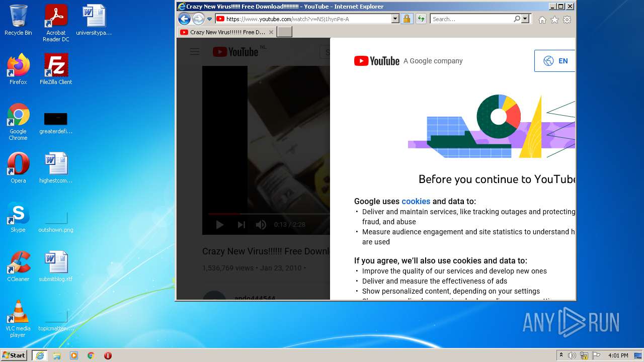
Task: Open the EN language selector
Action: click(x=555, y=61)
